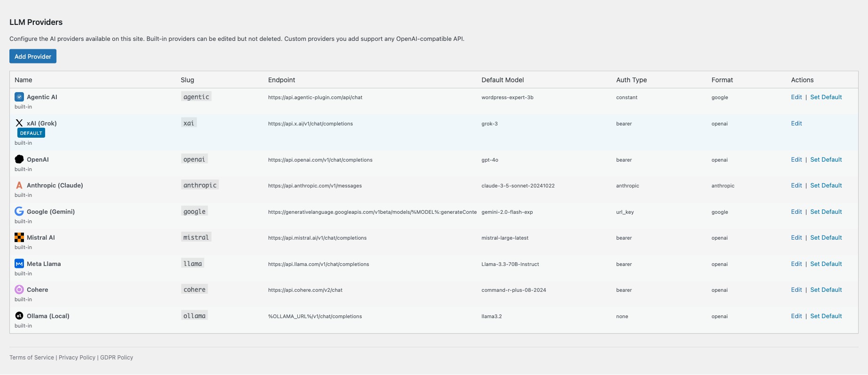Click the Google G logo icon
868x375 pixels.
(x=19, y=211)
